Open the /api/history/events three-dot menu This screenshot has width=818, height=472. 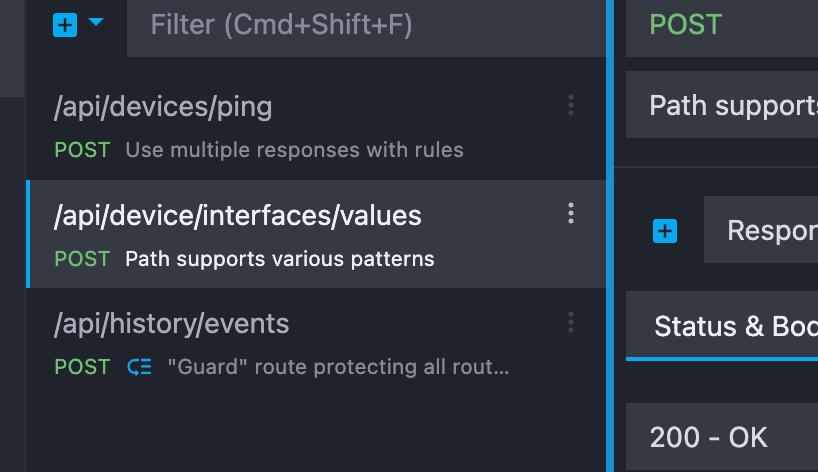pos(571,322)
